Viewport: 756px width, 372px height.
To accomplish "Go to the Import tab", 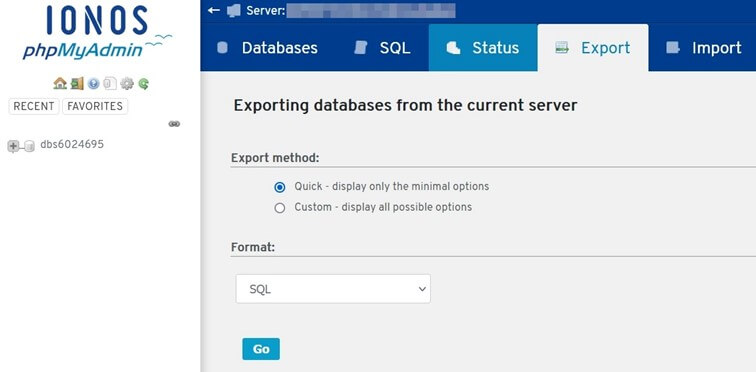I will pos(703,48).
